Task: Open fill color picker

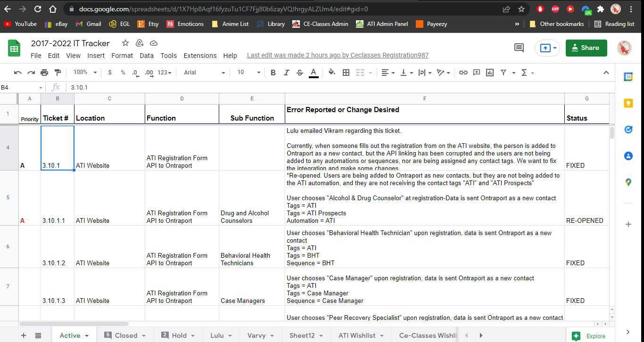Action: click(x=332, y=73)
